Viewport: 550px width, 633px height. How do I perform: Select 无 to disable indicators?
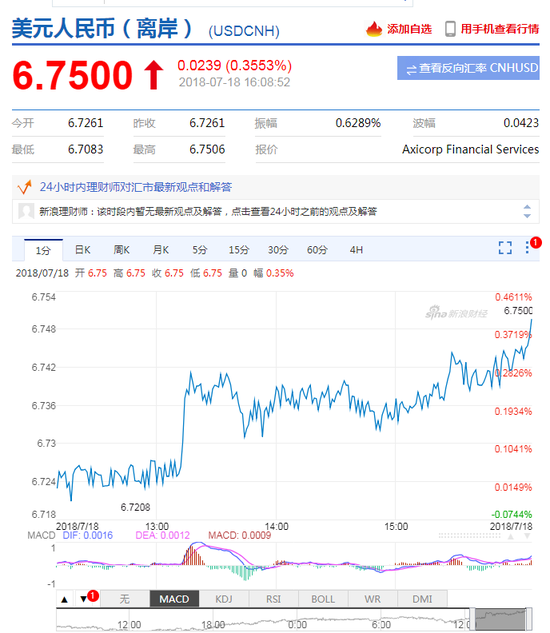pyautogui.click(x=124, y=599)
